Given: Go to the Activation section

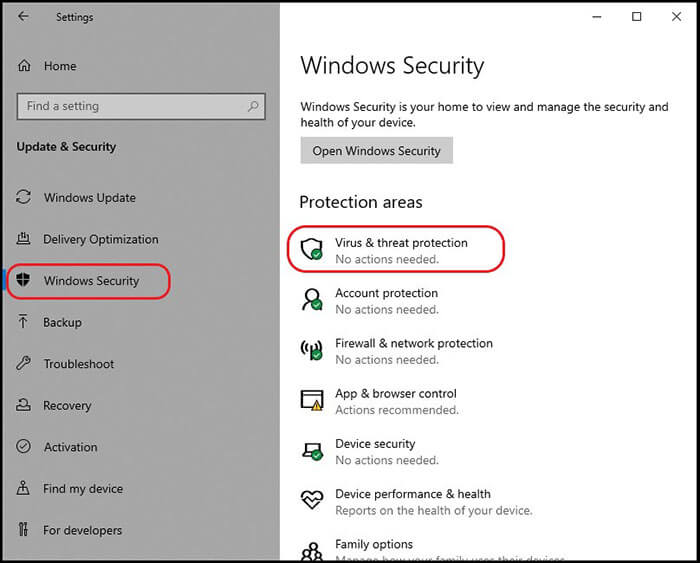Looking at the screenshot, I should (70, 448).
